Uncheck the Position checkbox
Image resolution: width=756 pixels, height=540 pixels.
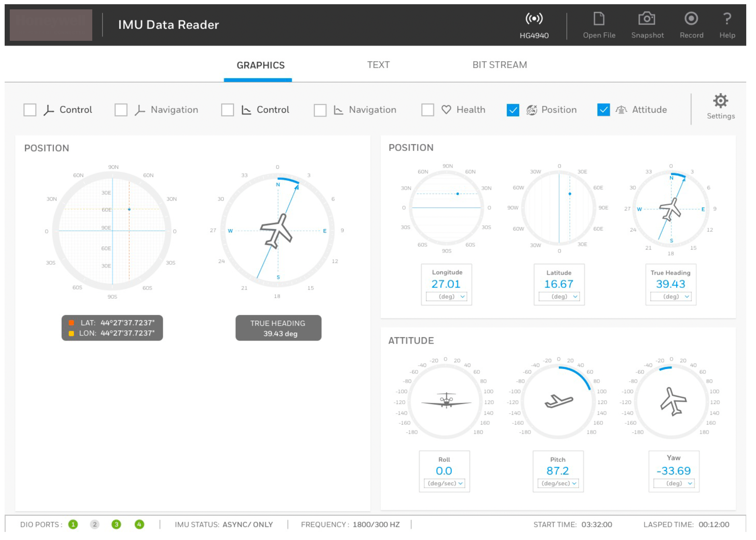pyautogui.click(x=513, y=110)
